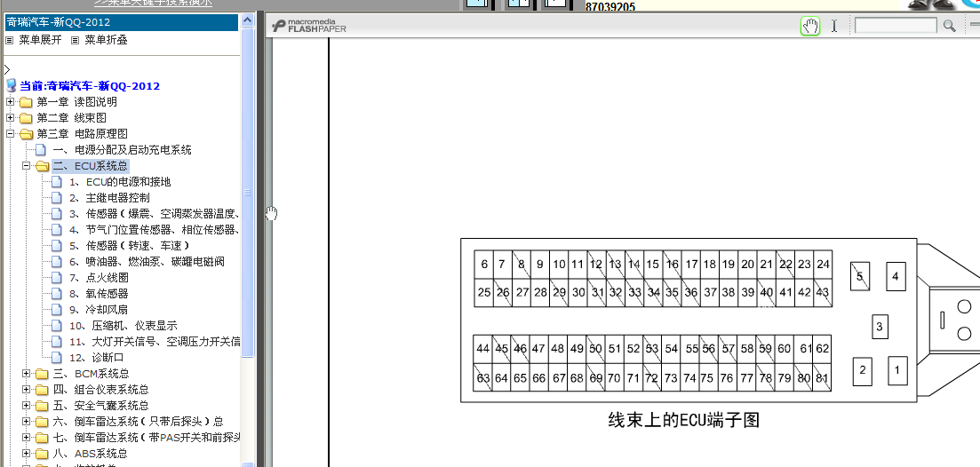The image size is (980, 467).
Task: Click the folder icon of 三、BCM系统总
Action: (42, 374)
